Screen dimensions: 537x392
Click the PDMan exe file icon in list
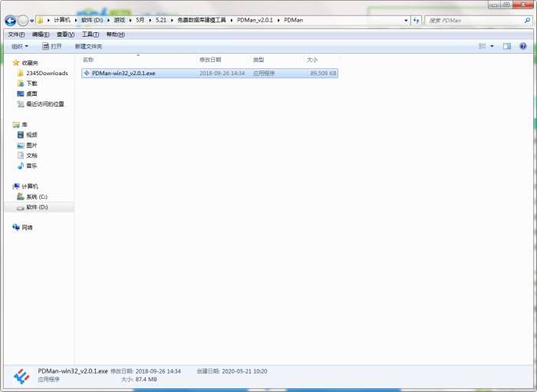(x=87, y=73)
